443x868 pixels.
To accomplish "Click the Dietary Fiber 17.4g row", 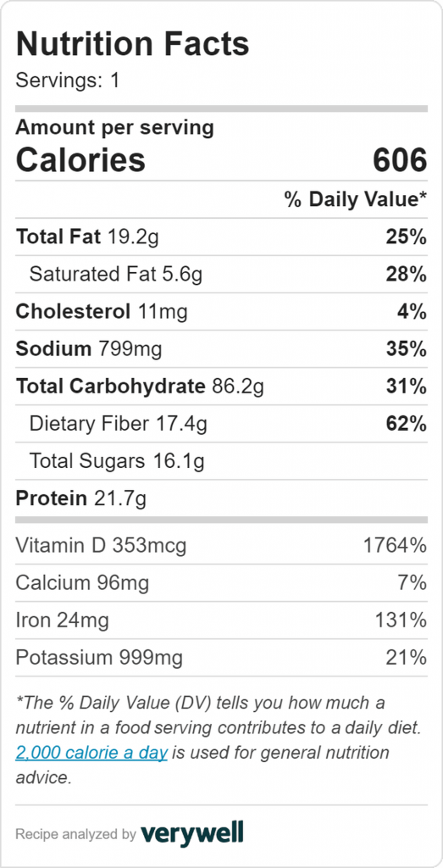I will [x=221, y=424].
